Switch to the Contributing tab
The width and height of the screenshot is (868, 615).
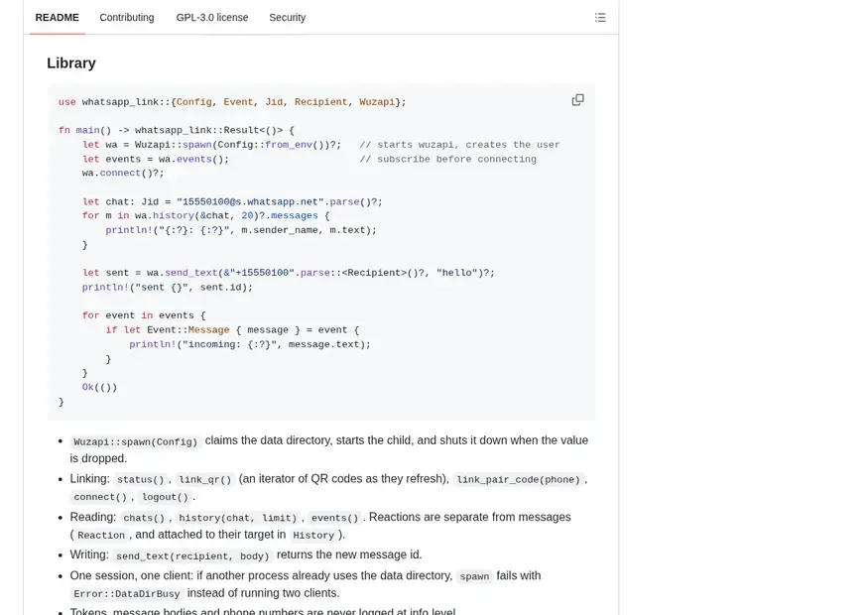pos(127,18)
